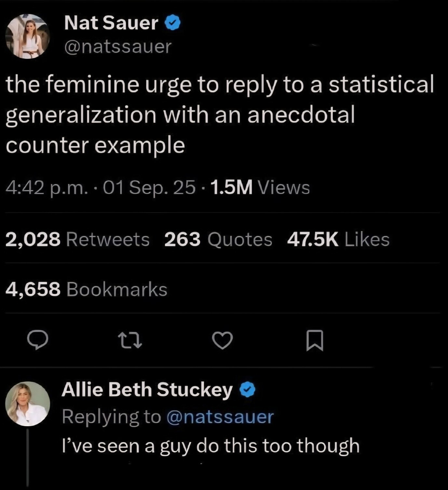View the 263 Quotes list
This screenshot has height=490, width=448.
coord(218,239)
